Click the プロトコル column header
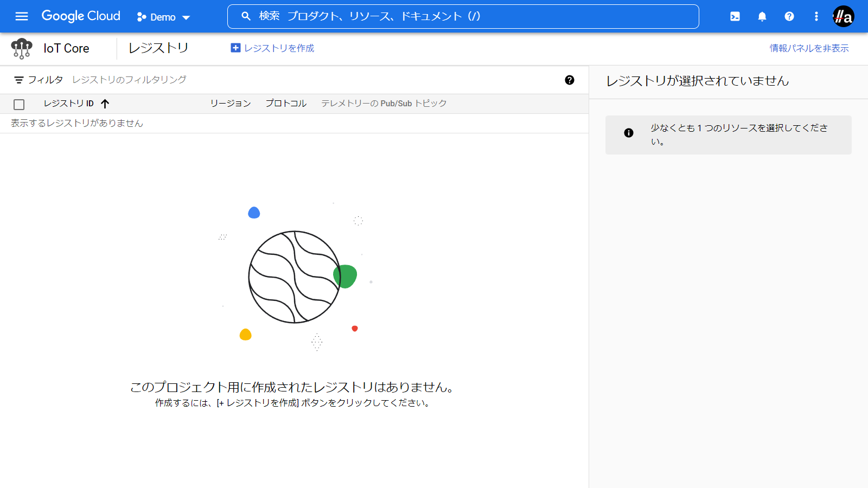This screenshot has height=488, width=868. click(286, 104)
